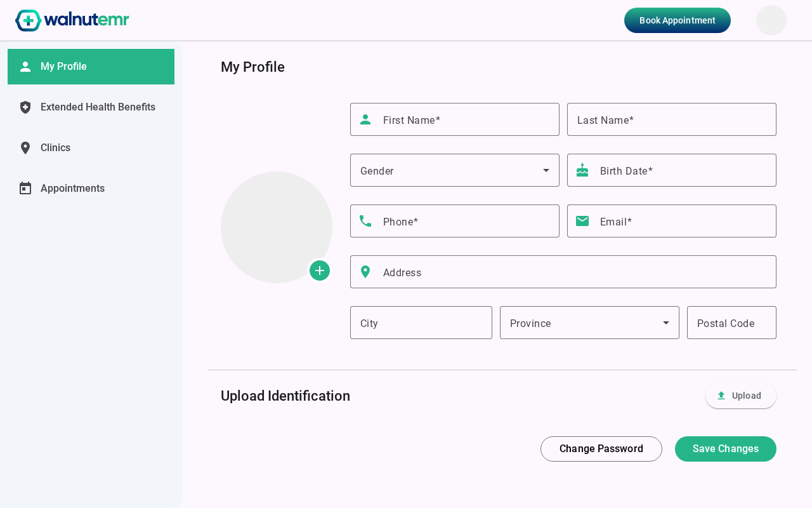This screenshot has width=812, height=508.
Task: Click the Book Appointment button
Action: 678,20
